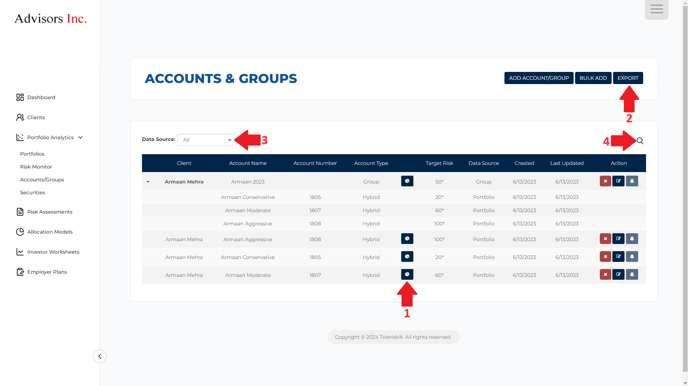The image size is (688, 386).
Task: Click the BULK ADD button
Action: [x=593, y=78]
